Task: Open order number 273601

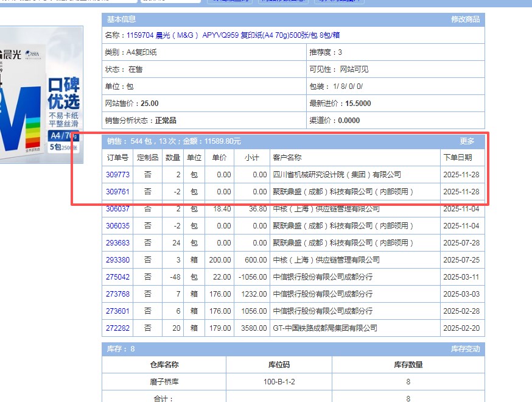Action: click(x=117, y=311)
